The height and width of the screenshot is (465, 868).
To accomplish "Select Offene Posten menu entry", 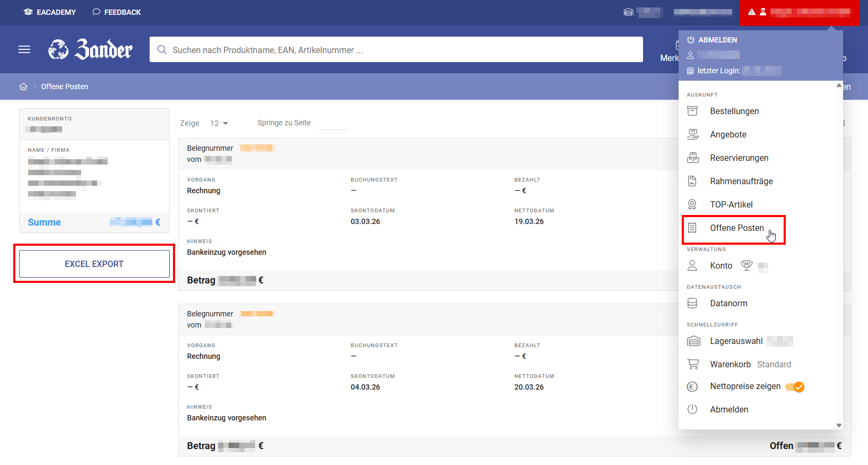I will pos(736,228).
